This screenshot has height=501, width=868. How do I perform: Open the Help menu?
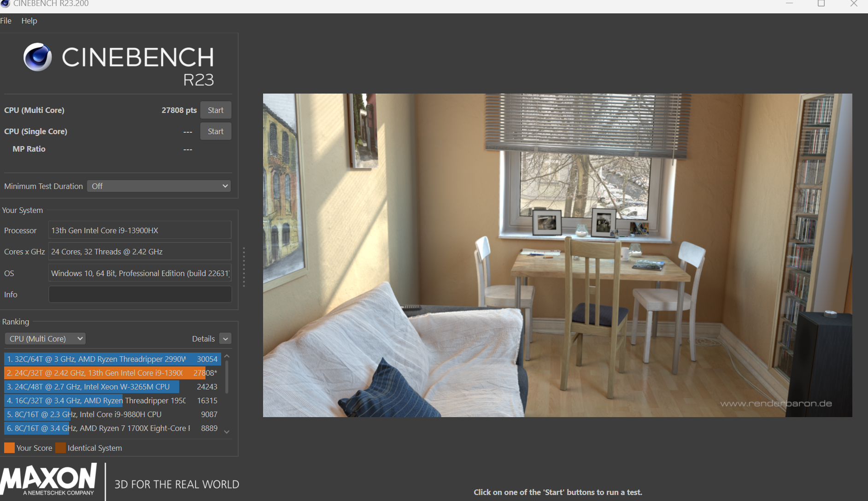point(29,21)
